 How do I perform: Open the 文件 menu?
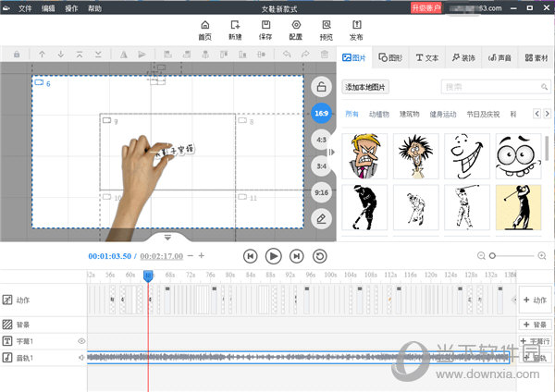25,7
